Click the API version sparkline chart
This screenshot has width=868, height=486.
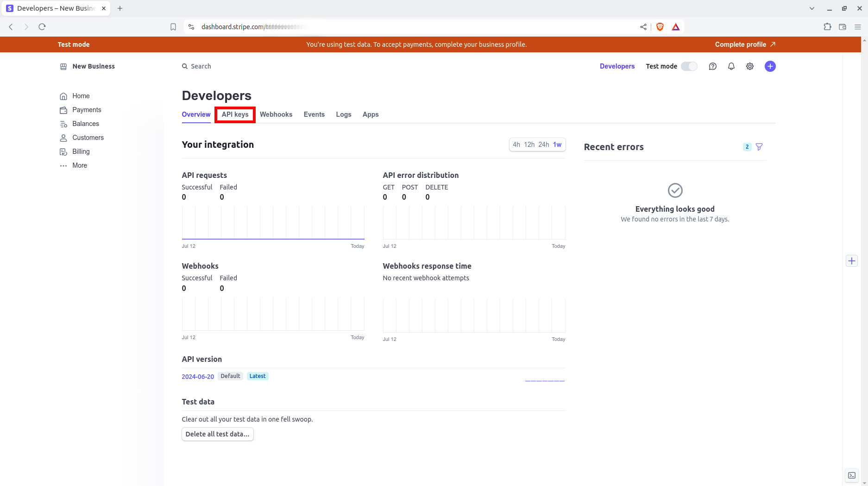click(x=545, y=380)
